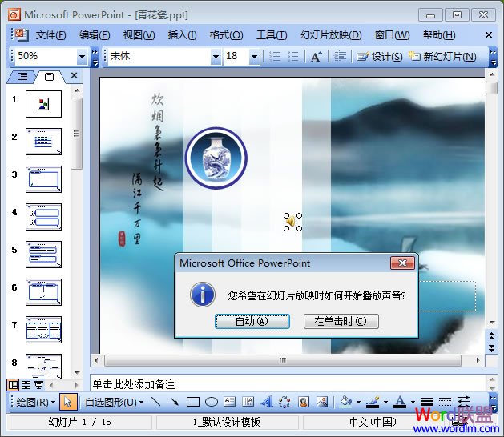Open the 工具(T) menu

[272, 35]
